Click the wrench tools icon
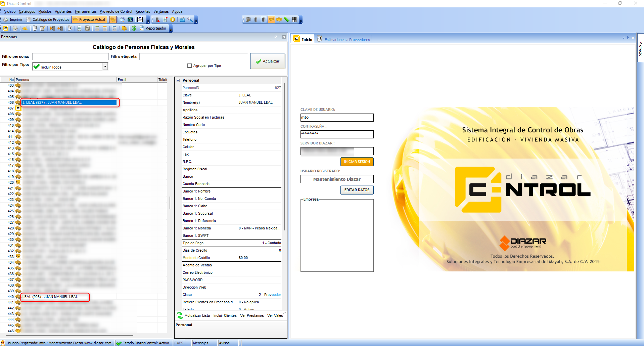This screenshot has height=346, width=644. point(190,19)
